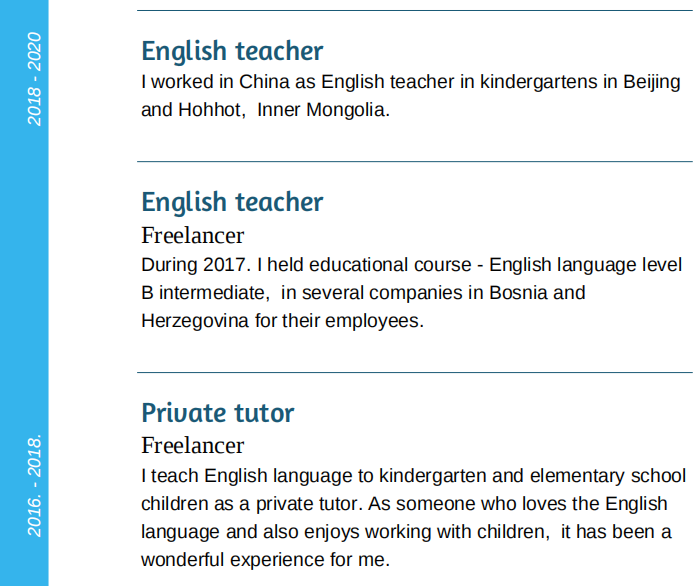Click the word Bosnia
This screenshot has height=586, width=697.
520,294
